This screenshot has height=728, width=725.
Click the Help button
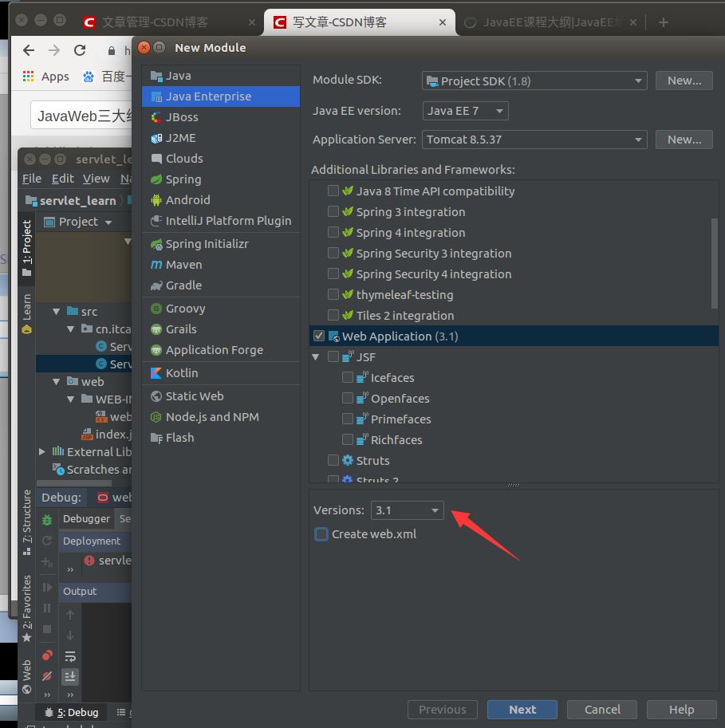tap(681, 710)
